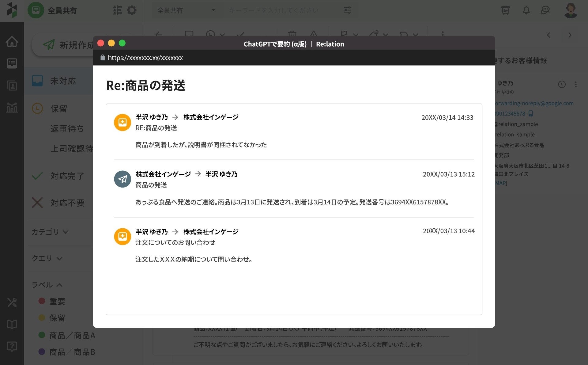Open the address book icon in sidebar
The width and height of the screenshot is (588, 365).
point(12,86)
